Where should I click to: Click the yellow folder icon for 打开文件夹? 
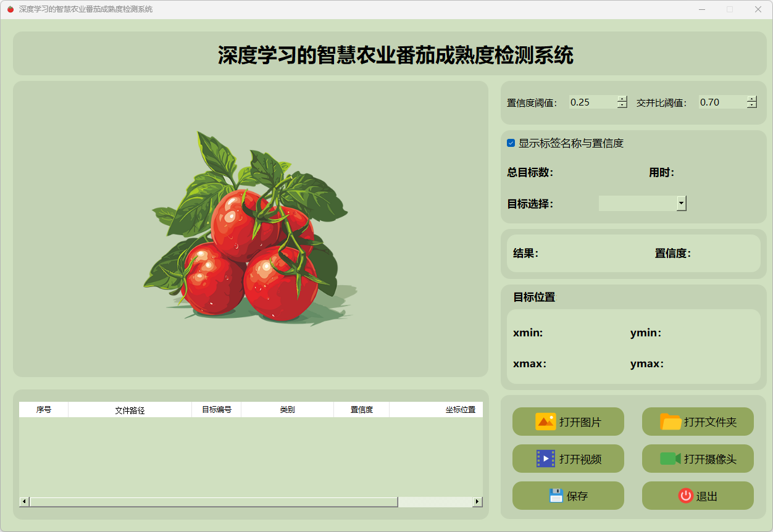point(671,422)
